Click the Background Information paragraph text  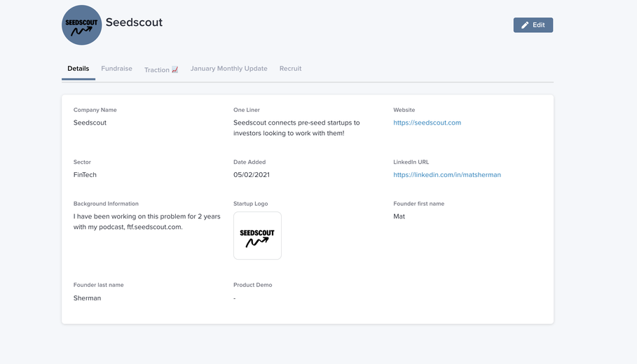tap(146, 222)
